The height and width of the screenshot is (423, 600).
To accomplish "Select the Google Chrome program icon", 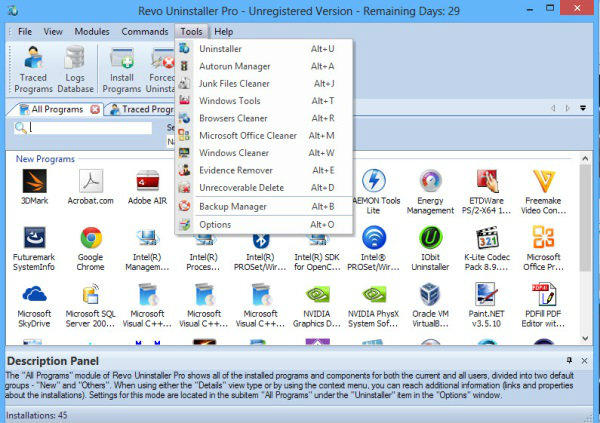I will pyautogui.click(x=92, y=240).
